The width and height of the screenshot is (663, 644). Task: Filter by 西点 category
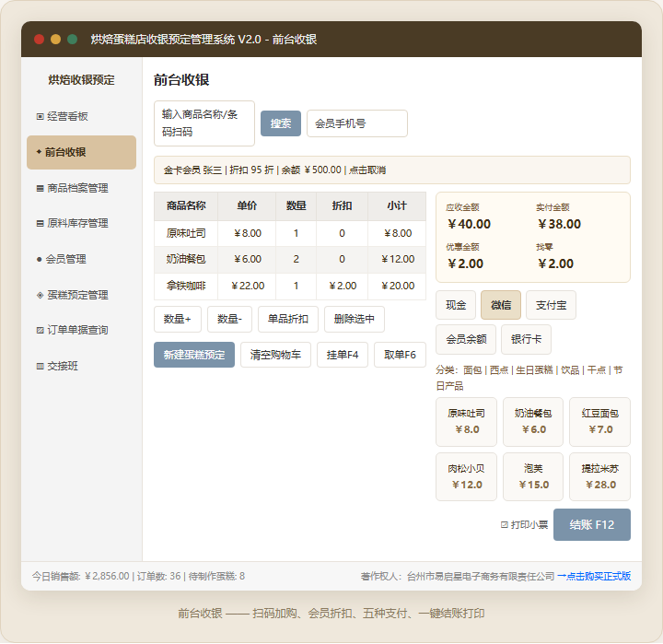click(x=499, y=370)
